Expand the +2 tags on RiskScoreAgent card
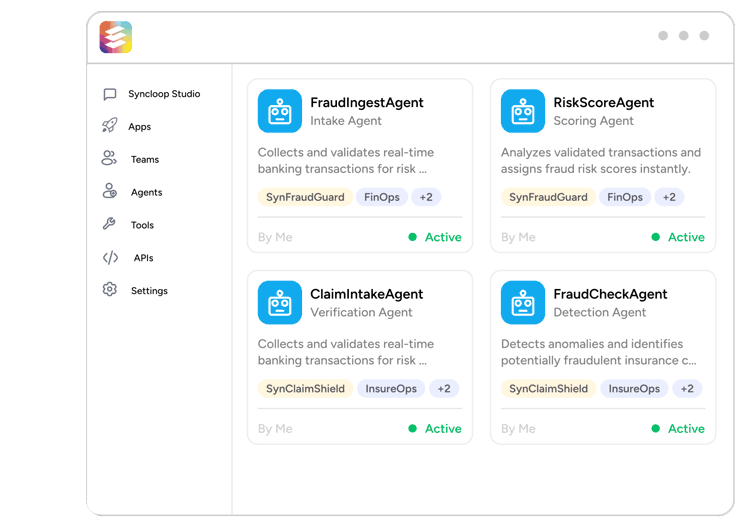Screen dimensions: 750x527 point(669,197)
